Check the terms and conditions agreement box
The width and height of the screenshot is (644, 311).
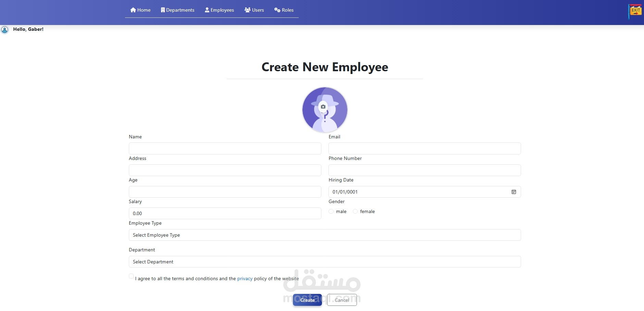pos(131,276)
